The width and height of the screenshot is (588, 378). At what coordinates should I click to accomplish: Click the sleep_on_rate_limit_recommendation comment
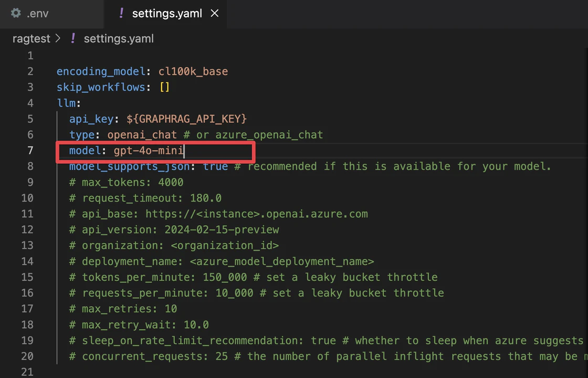(326, 341)
